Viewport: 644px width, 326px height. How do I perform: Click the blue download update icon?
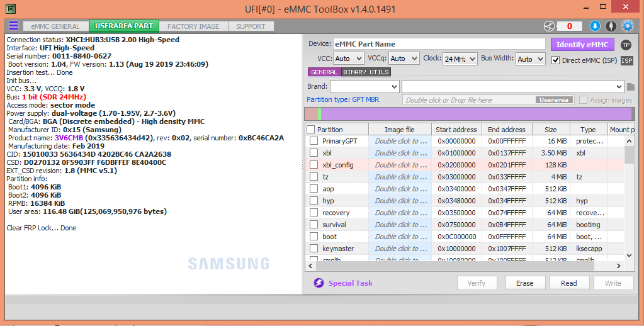[595, 26]
